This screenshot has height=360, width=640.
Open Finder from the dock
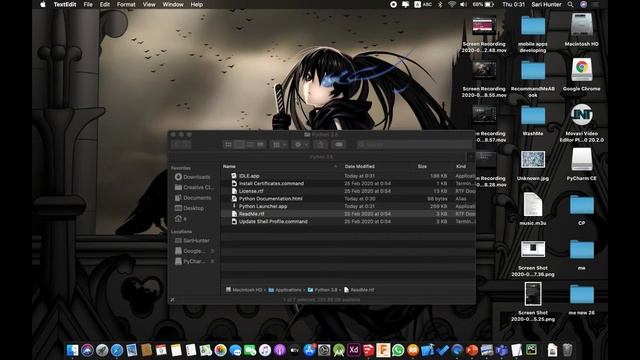(72, 350)
